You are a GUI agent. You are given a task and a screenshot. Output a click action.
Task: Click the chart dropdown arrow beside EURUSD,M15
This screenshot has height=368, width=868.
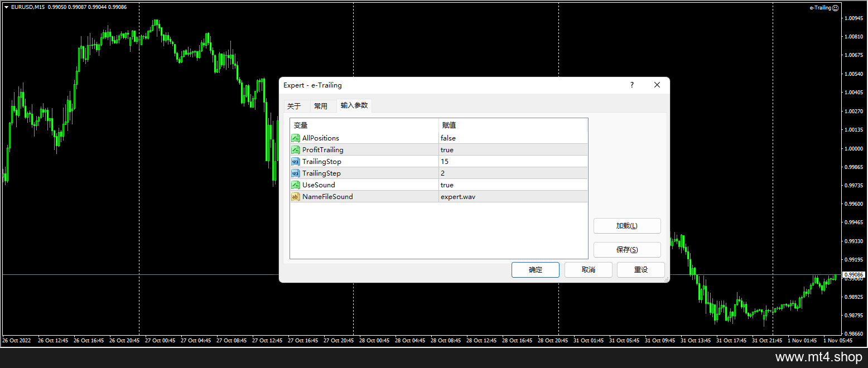pos(6,7)
